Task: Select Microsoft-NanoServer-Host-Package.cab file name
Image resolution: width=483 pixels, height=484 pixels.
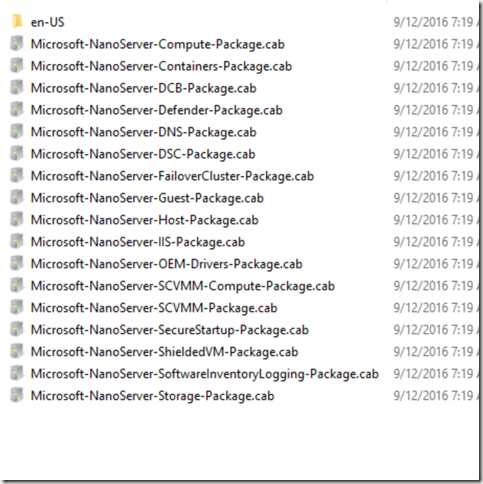Action: tap(145, 220)
